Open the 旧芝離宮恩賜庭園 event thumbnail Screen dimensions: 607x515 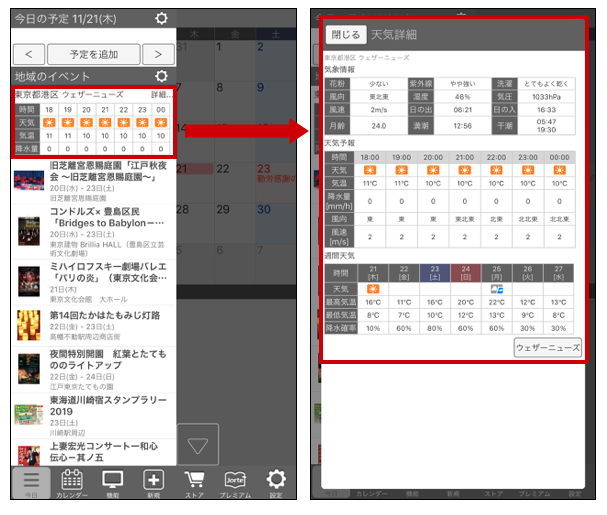point(28,181)
